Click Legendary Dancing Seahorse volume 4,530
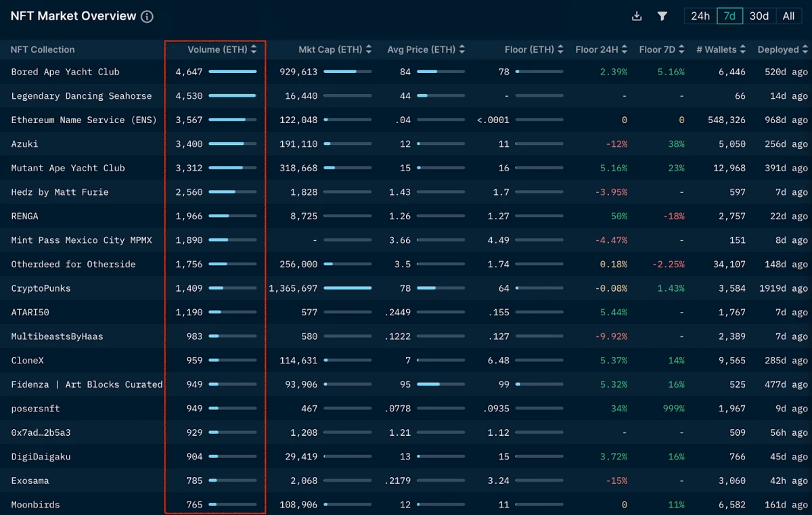The width and height of the screenshot is (812, 515). pos(189,96)
